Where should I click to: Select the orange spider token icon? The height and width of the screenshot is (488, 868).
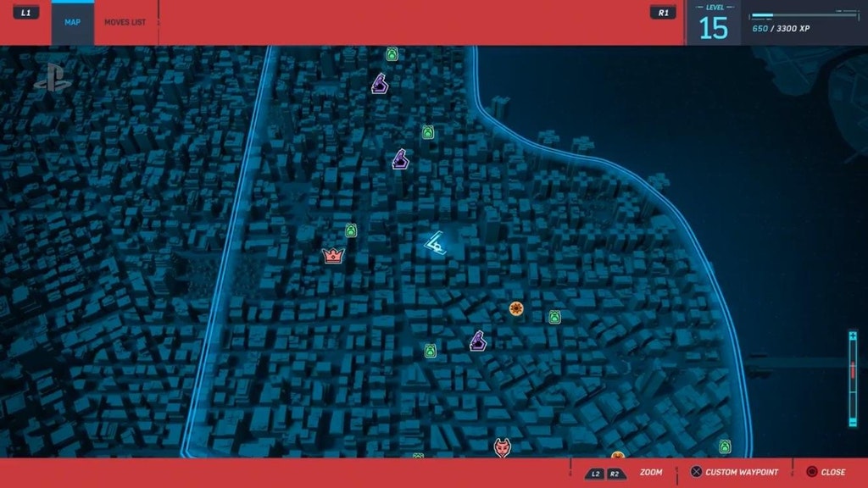[515, 309]
